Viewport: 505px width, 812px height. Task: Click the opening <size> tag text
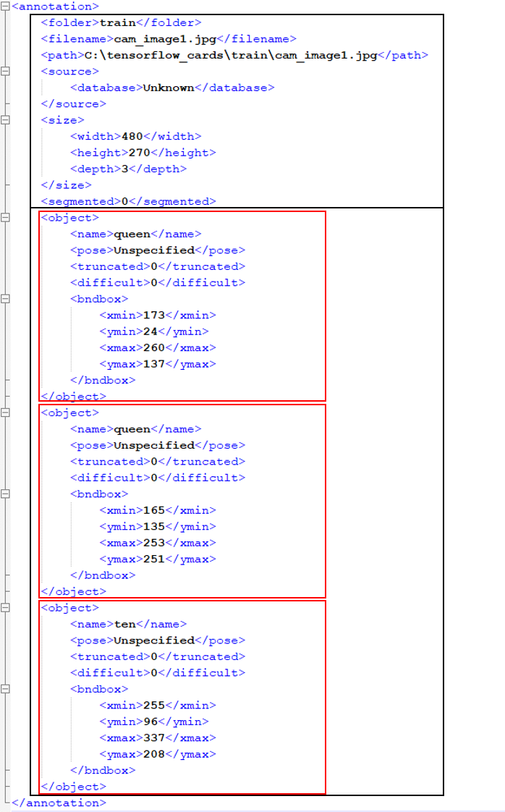[63, 120]
